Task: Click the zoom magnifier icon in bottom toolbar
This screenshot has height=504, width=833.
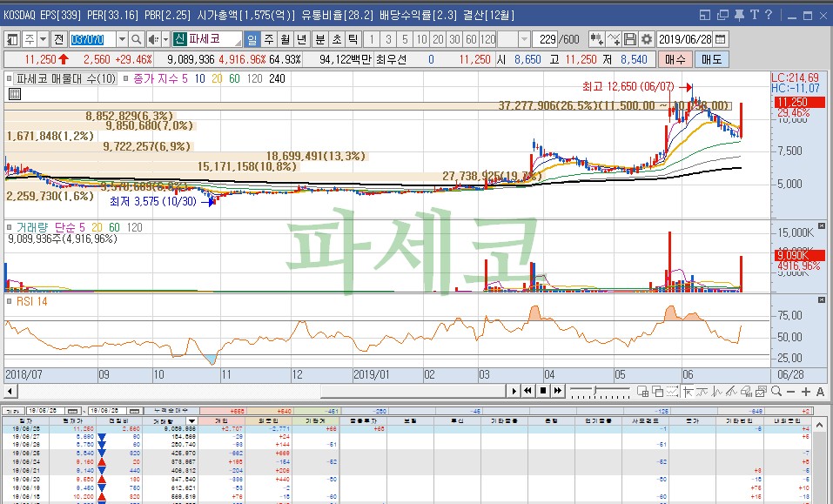Action: [x=776, y=392]
